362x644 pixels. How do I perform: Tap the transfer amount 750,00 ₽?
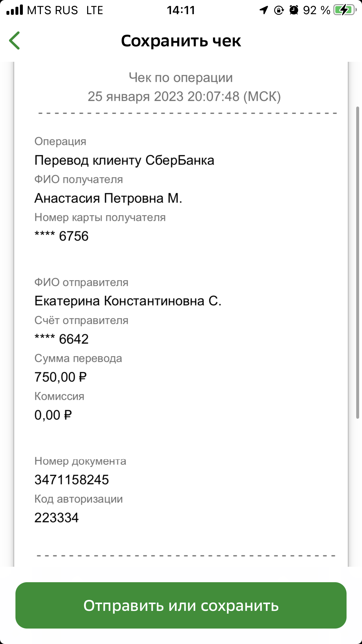pyautogui.click(x=60, y=377)
